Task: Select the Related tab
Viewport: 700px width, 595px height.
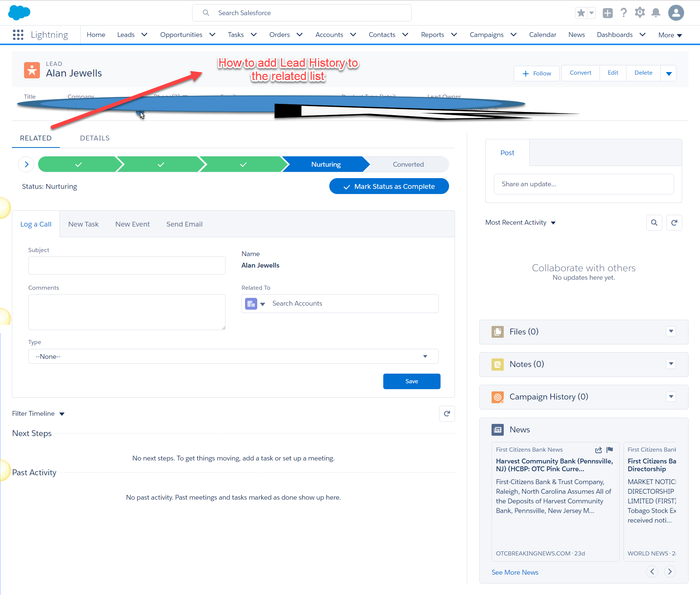Action: point(36,138)
